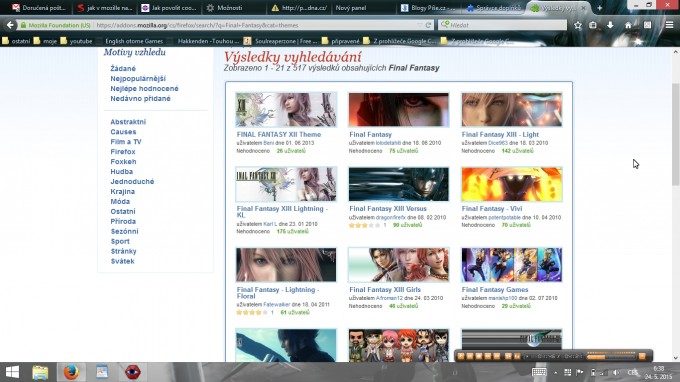Go to the home page icon
The image size is (680, 382).
point(628,25)
